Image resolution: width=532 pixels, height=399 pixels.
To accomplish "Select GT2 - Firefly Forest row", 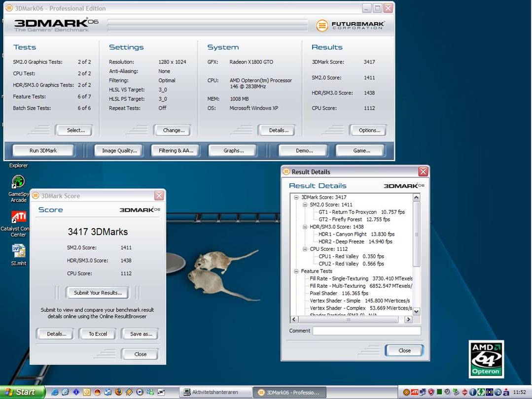I will (354, 220).
